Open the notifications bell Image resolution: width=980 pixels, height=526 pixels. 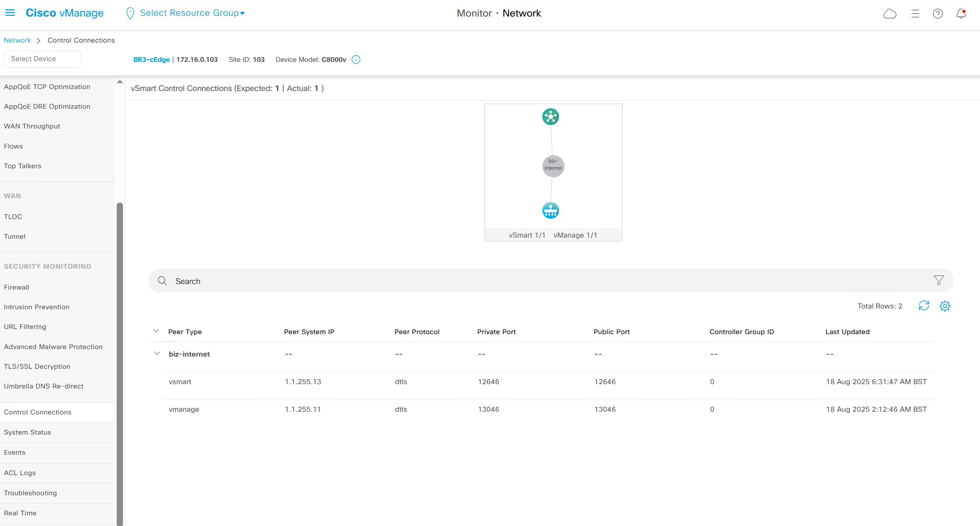point(961,14)
